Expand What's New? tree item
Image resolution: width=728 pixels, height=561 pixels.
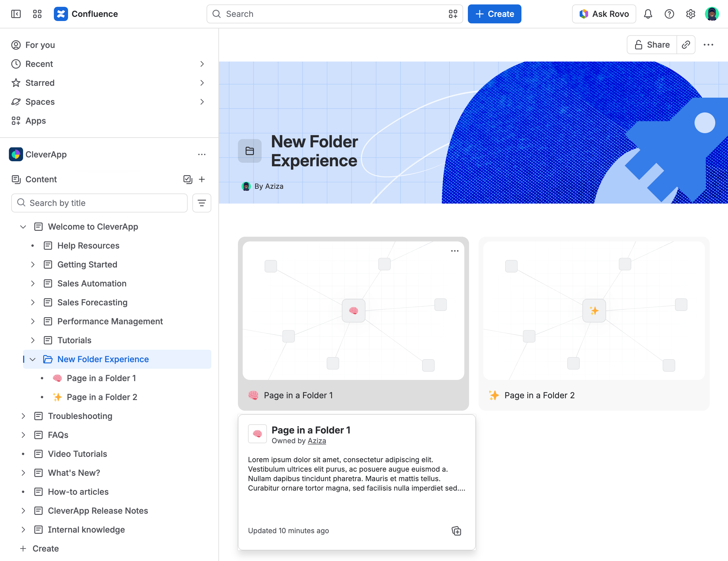[23, 473]
